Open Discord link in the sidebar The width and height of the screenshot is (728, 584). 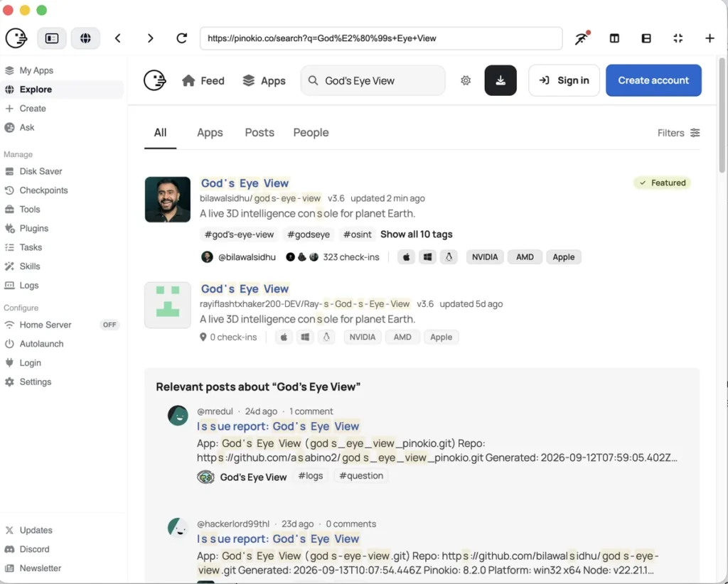tap(62, 549)
